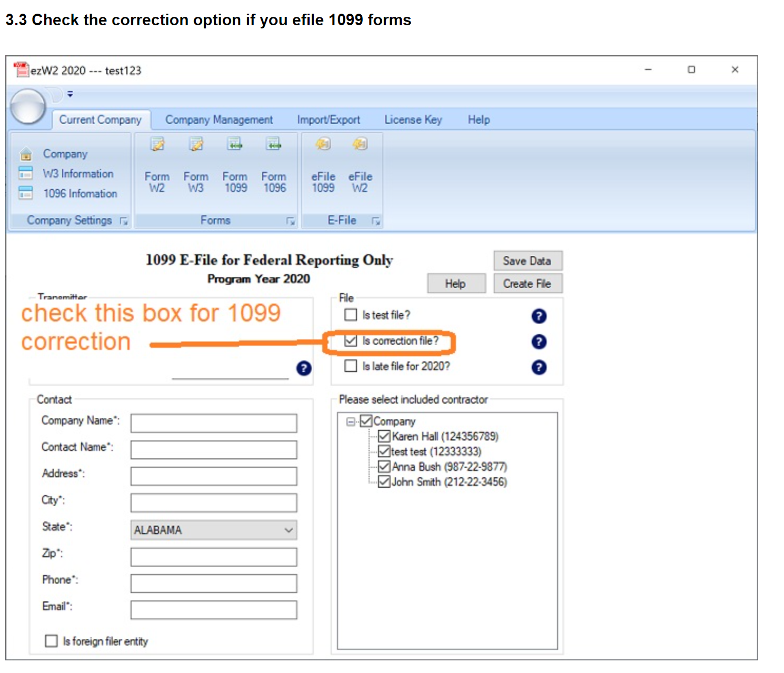Open the License Key tab
Screen dimensions: 784x673
413,120
